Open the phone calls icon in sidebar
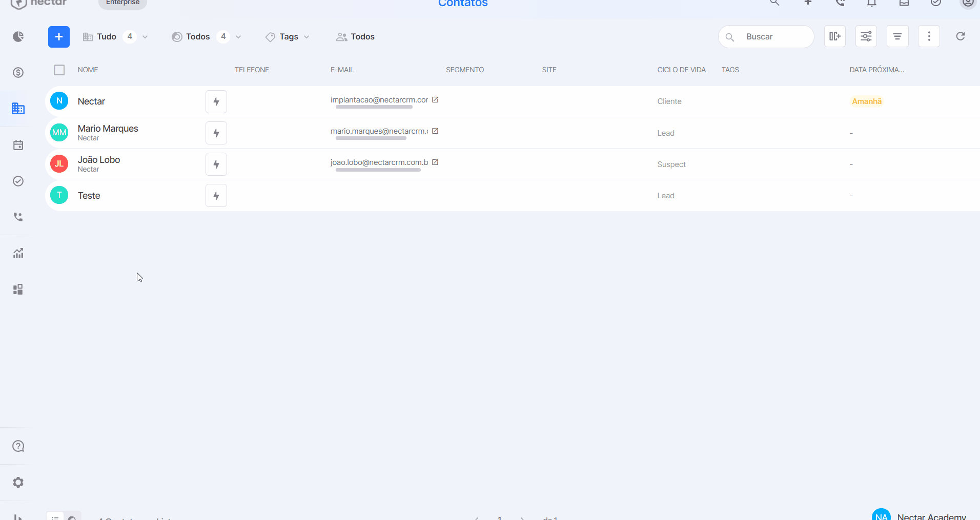This screenshot has height=520, width=980. 18,217
